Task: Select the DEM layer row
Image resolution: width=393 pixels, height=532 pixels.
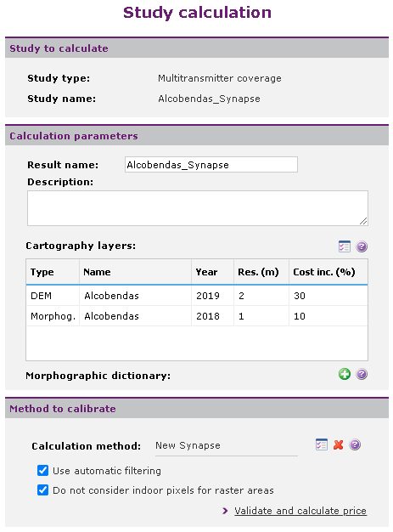Action: click(x=197, y=296)
